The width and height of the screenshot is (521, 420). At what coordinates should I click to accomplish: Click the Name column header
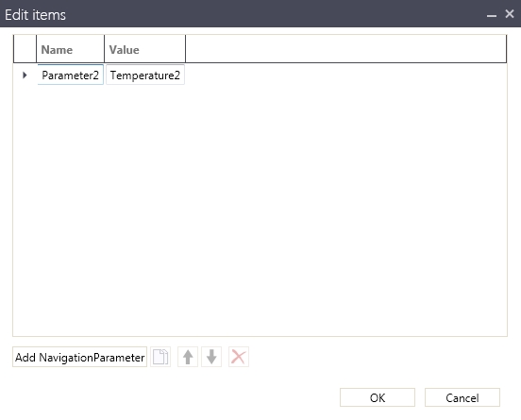point(70,49)
